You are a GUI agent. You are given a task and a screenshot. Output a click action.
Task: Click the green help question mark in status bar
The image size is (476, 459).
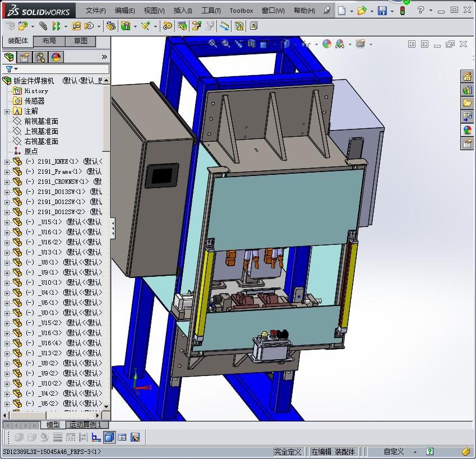point(429,451)
